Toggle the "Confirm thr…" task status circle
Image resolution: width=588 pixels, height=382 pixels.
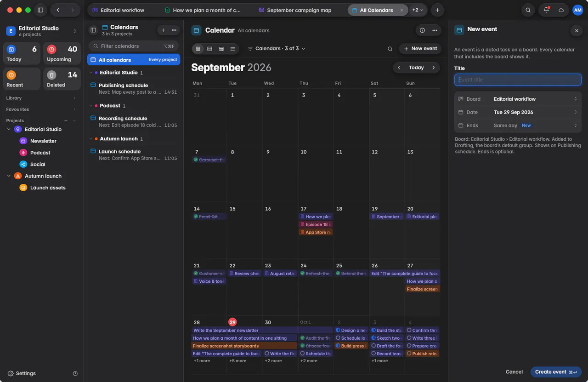point(409,331)
